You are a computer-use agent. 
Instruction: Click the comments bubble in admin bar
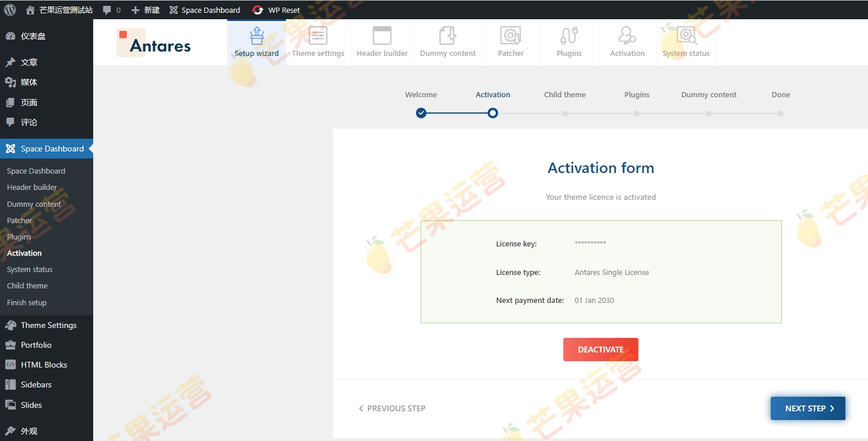112,10
